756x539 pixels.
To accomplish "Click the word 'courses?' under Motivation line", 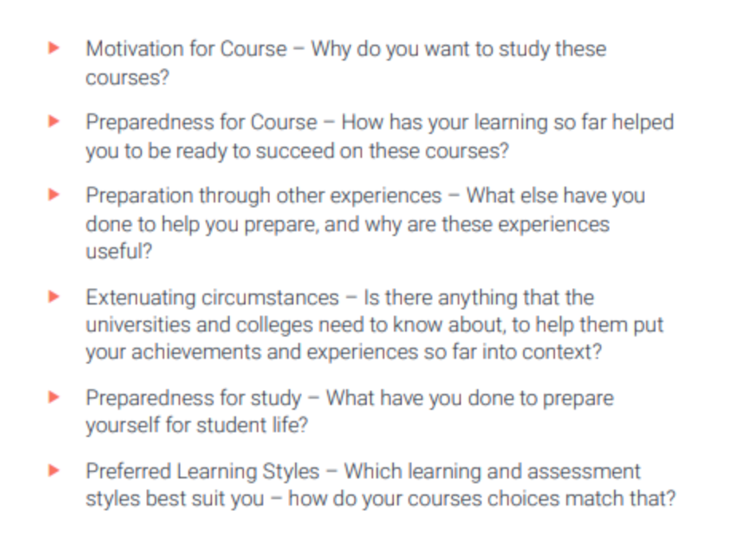I will coord(128,77).
